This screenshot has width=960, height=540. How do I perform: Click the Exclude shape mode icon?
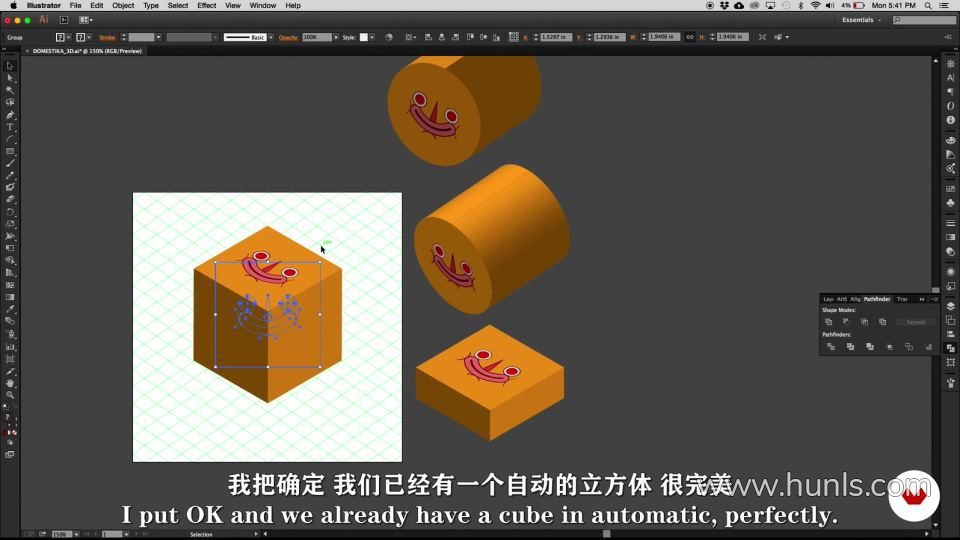882,322
